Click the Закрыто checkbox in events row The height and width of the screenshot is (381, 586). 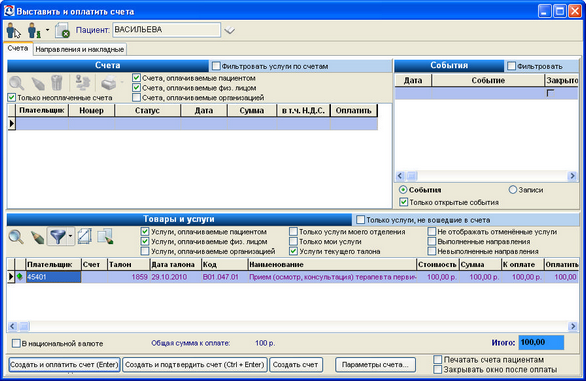[550, 93]
